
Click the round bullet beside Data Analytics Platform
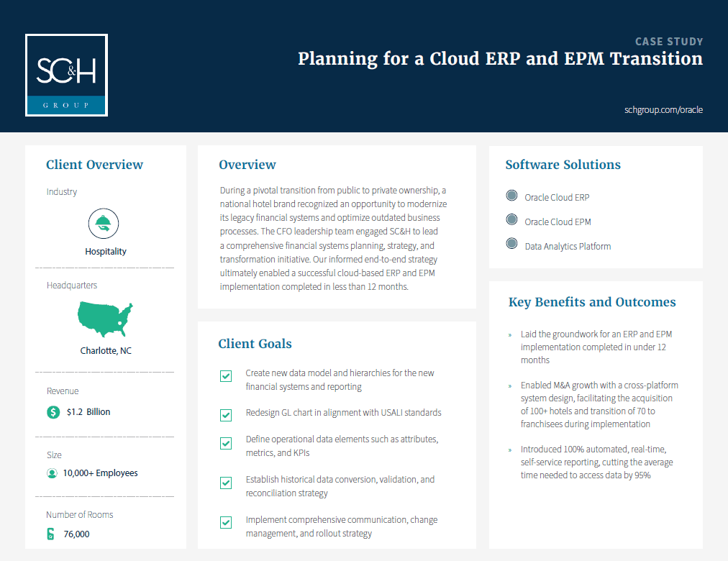(x=511, y=244)
